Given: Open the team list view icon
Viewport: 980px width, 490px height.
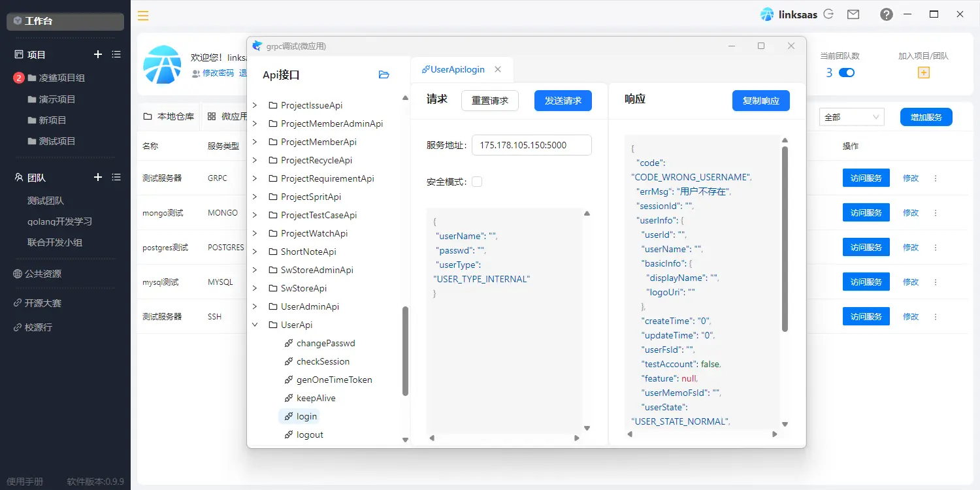Looking at the screenshot, I should pos(116,177).
